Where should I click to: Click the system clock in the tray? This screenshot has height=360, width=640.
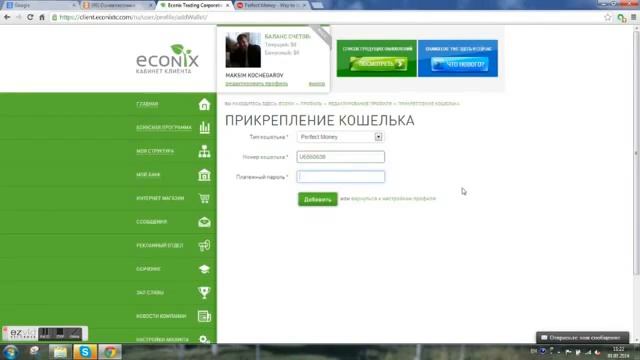(x=618, y=352)
